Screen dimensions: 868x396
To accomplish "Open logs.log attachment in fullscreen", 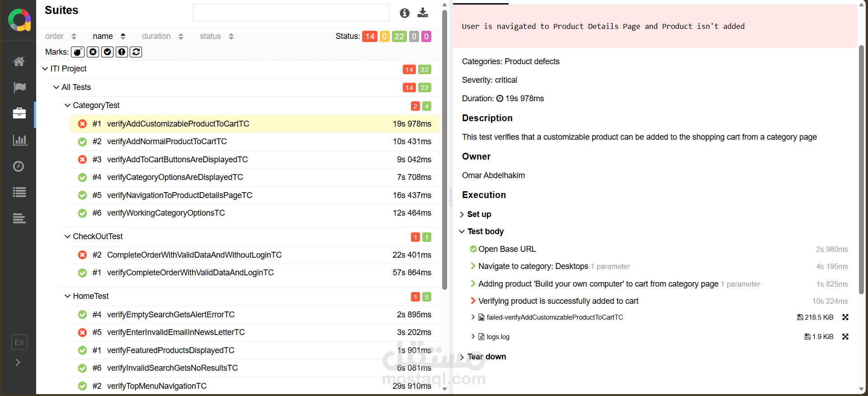I will 845,337.
